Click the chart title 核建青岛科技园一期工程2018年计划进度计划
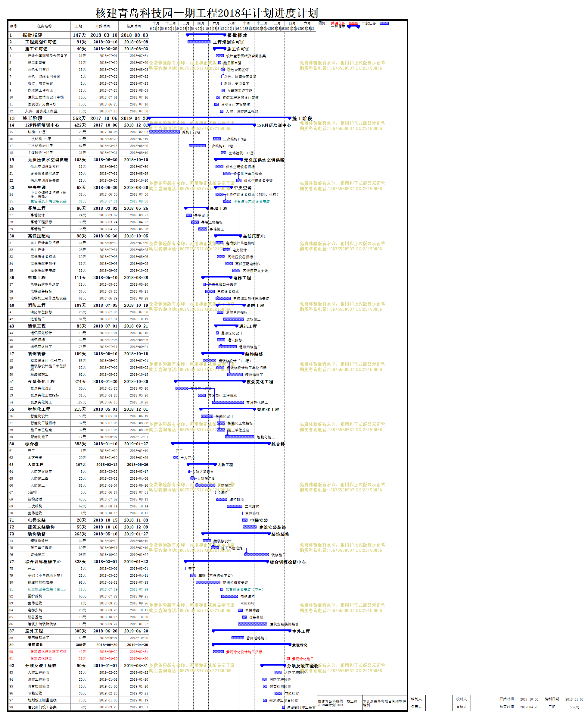The height and width of the screenshot is (718, 588). [x=207, y=13]
